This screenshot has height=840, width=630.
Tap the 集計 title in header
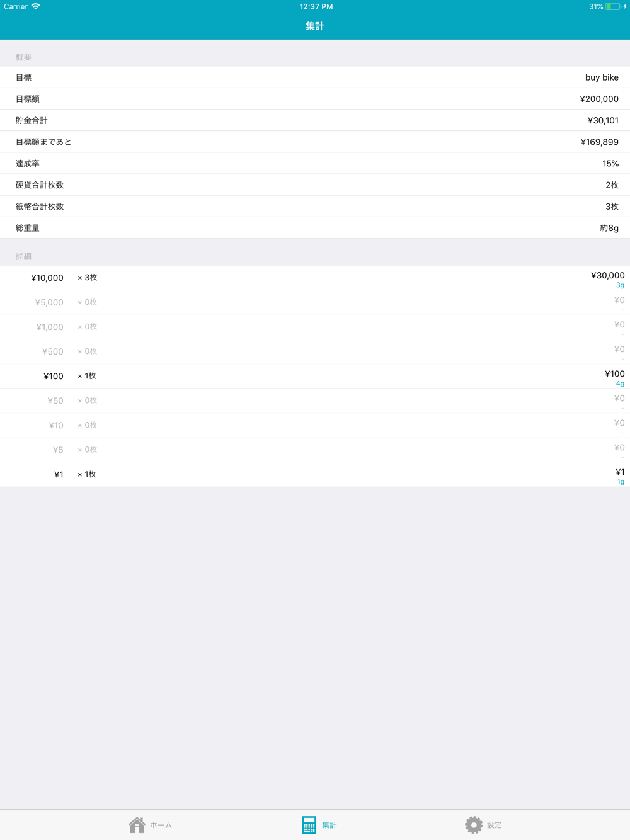[x=315, y=26]
